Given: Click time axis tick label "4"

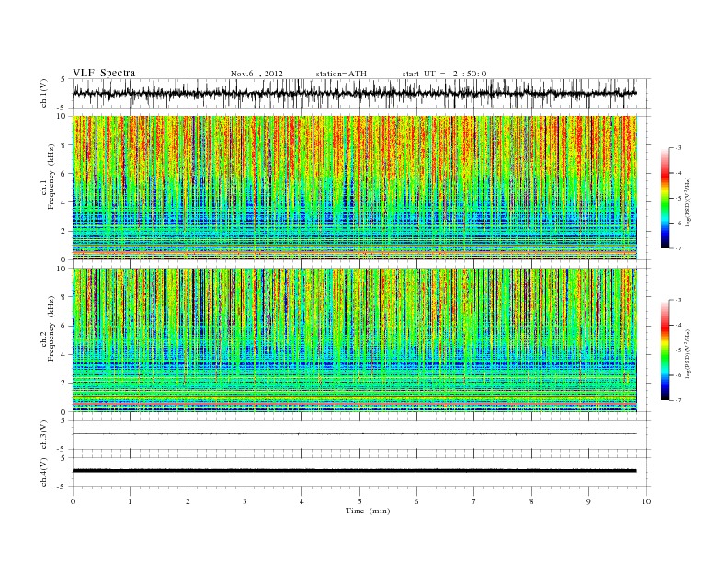Looking at the screenshot, I should click(301, 501).
